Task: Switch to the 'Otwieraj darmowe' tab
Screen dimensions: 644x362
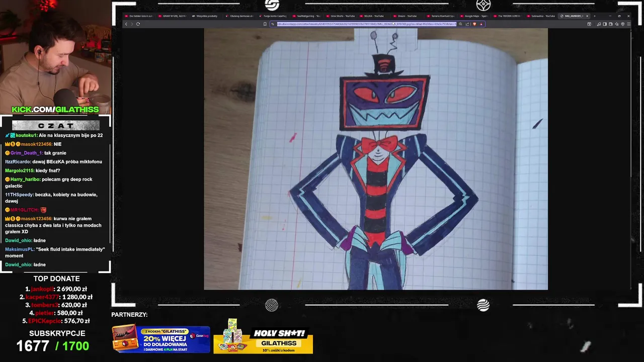Action: point(239,16)
